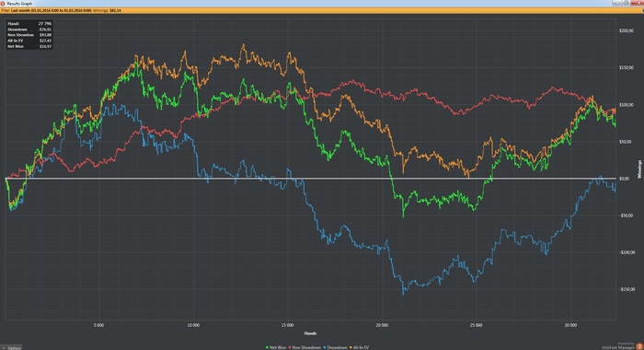This screenshot has width=644, height=350.
Task: Click the 20 000 x-axis label
Action: click(382, 325)
